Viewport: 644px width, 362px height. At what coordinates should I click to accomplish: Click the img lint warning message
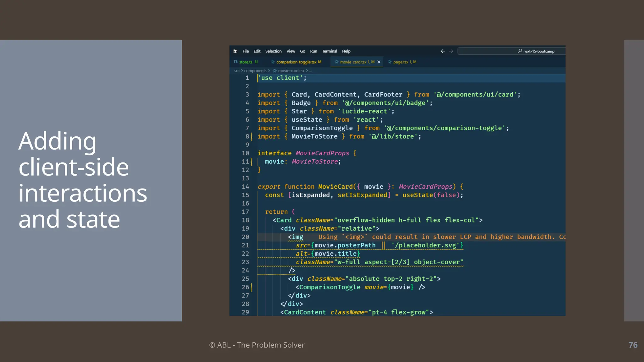pyautogui.click(x=442, y=237)
